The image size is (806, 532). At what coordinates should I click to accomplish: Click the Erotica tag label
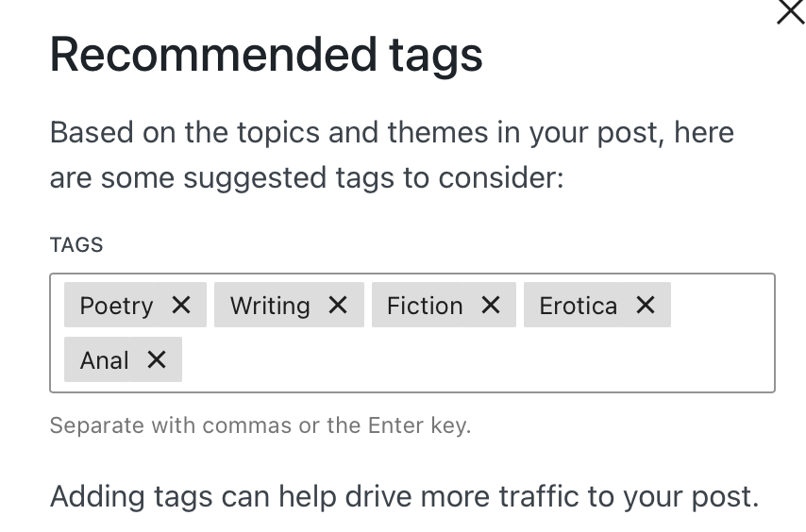[578, 306]
